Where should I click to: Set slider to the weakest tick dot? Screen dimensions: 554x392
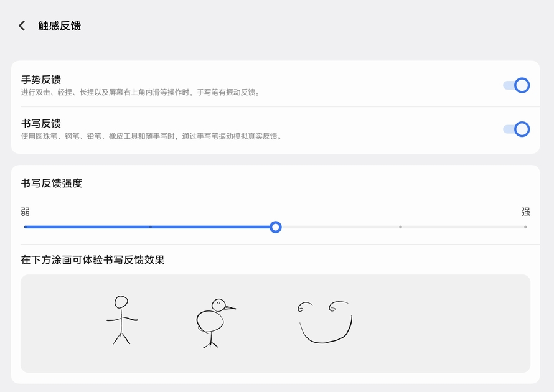pyautogui.click(x=26, y=227)
